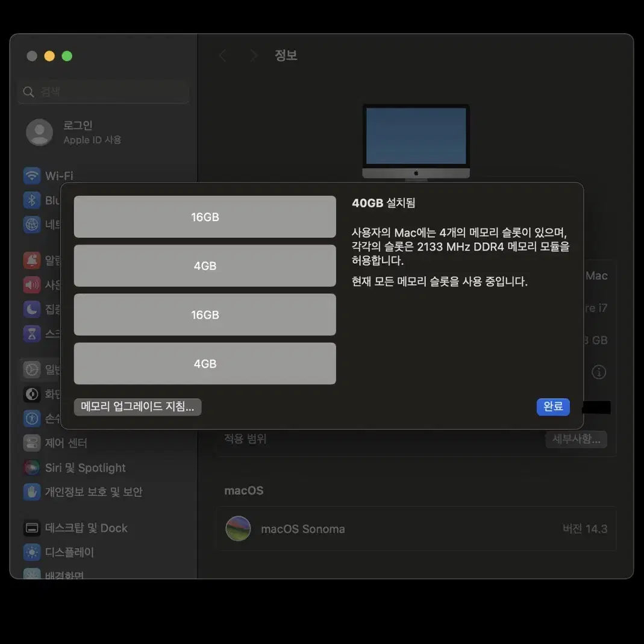Click the yellow minimize window button

[49, 56]
